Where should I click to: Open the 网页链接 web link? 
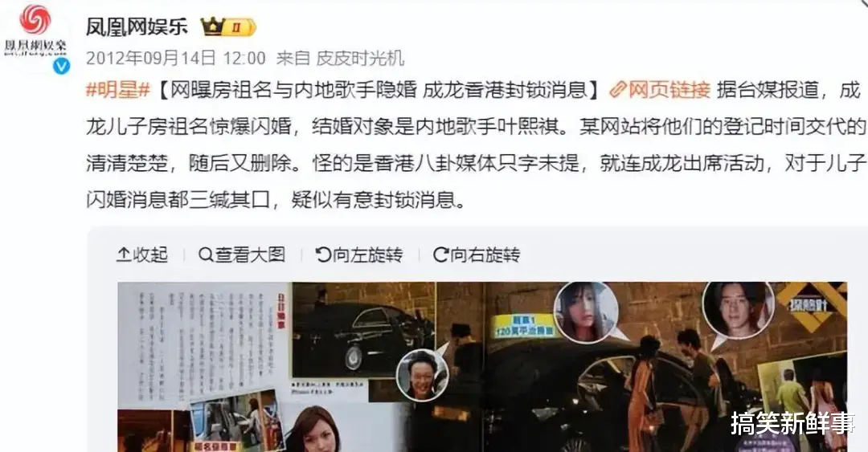tap(660, 90)
